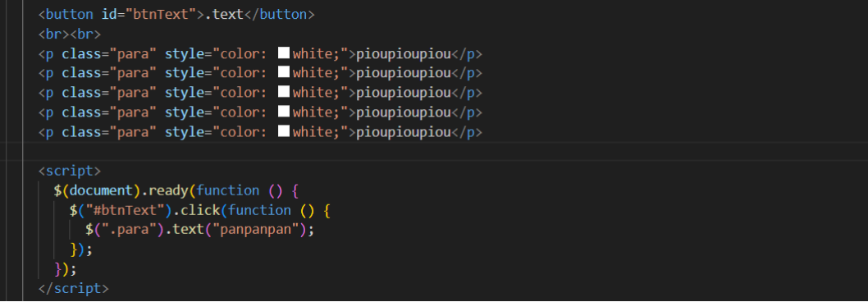Click the word document in the ready call

click(101, 190)
